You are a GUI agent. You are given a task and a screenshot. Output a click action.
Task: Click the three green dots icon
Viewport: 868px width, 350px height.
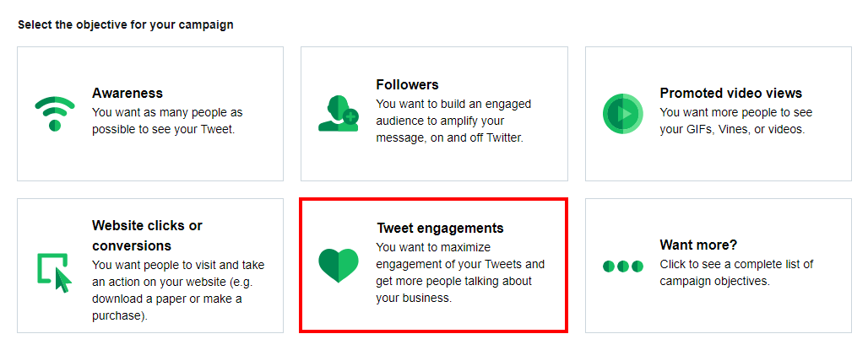[x=623, y=266]
